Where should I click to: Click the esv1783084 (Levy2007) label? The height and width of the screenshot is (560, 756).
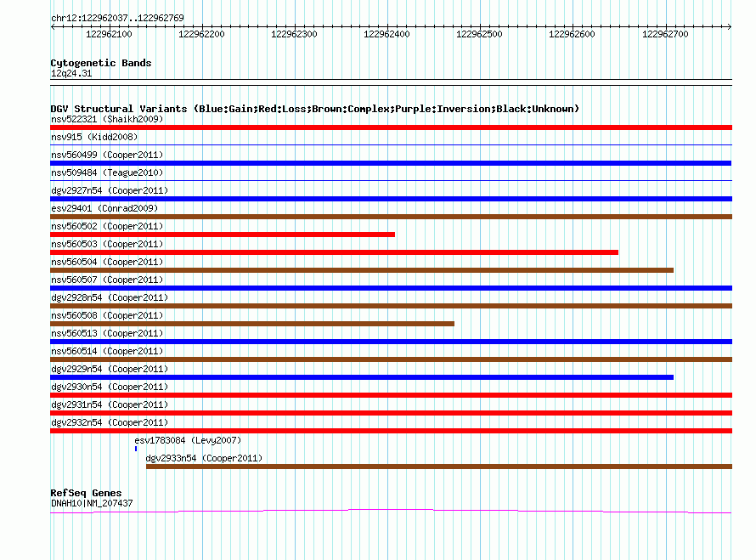(188, 440)
